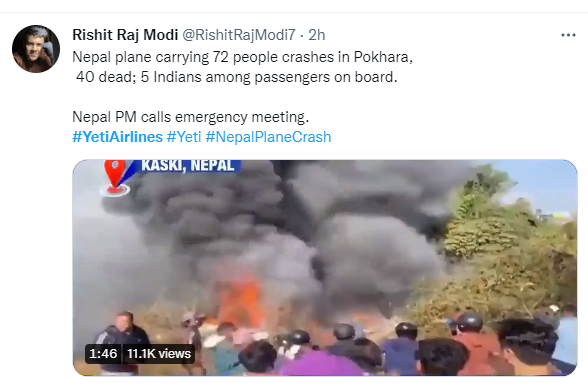Viewport: 588px width, 386px height.
Task: Click the sentence 'Nepal PM calls emergency meeting.'
Action: tap(190, 117)
